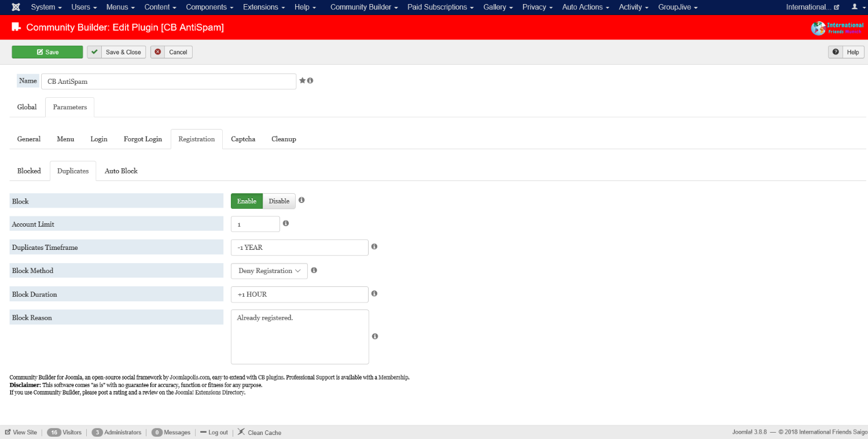Click info icon for Account Limit
Screen dimensions: 868x439
[286, 223]
